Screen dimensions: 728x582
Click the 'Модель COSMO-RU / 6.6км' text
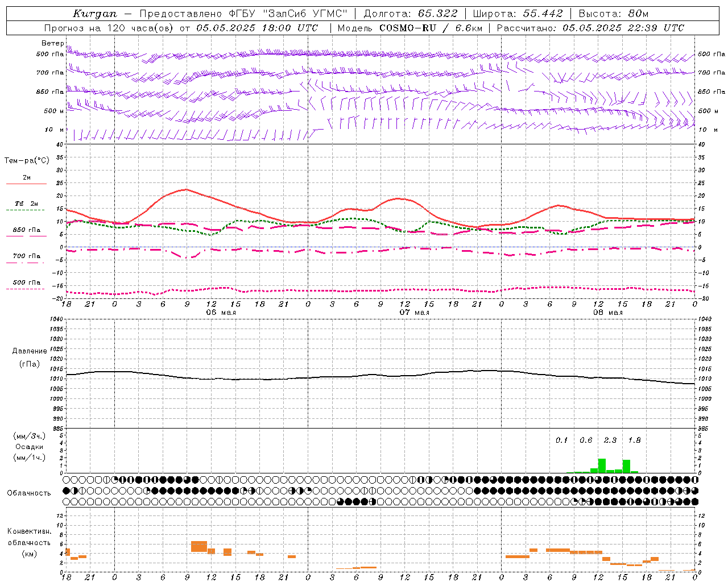click(410, 28)
